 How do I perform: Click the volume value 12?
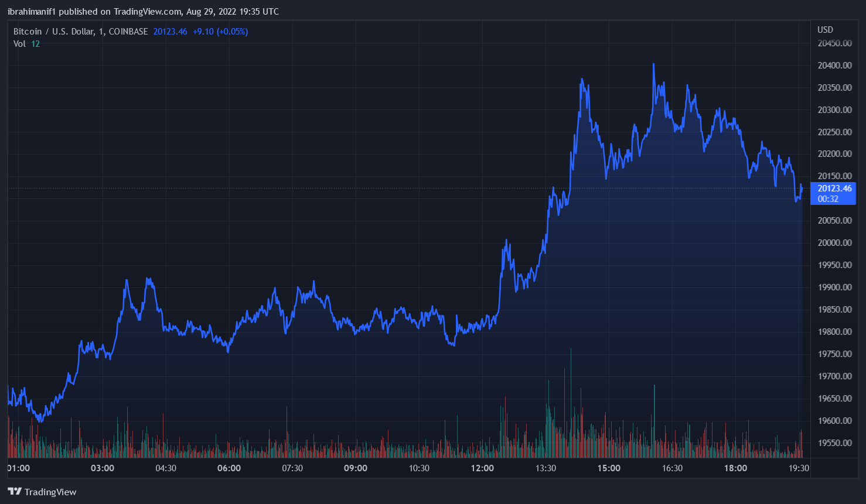coord(36,44)
